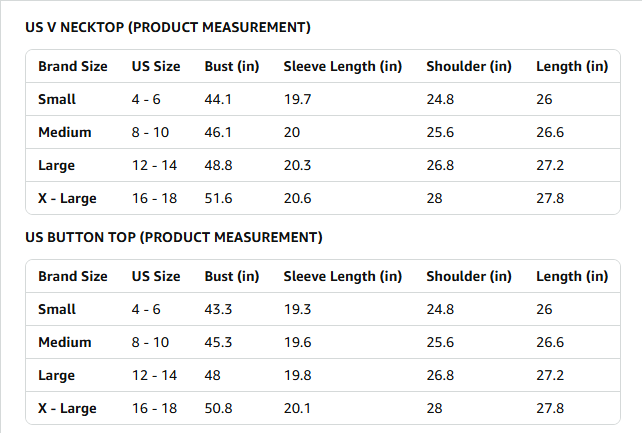Select Bust 44.1 cell in V Necktop table

(x=218, y=100)
